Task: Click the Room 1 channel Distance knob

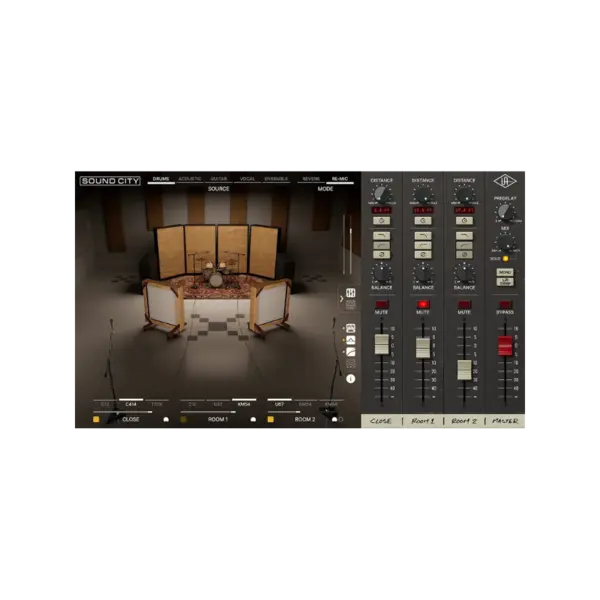Action: (423, 194)
